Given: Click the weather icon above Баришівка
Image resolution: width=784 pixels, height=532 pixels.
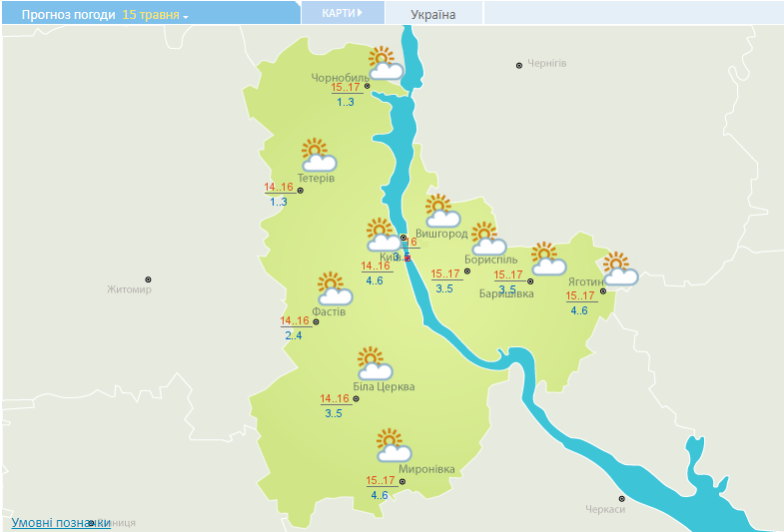Looking at the screenshot, I should 546,259.
